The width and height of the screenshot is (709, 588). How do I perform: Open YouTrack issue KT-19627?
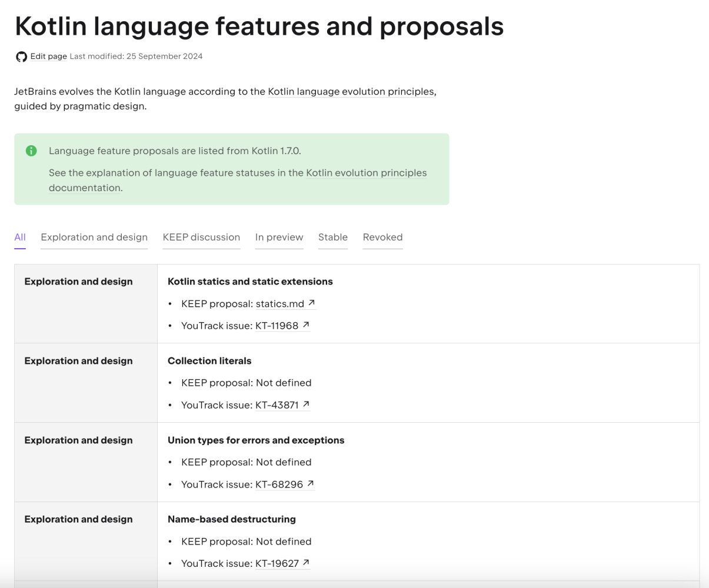pos(277,564)
